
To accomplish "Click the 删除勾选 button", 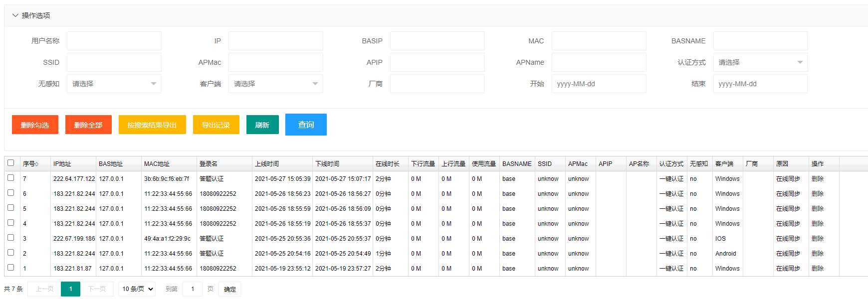I will tap(35, 125).
